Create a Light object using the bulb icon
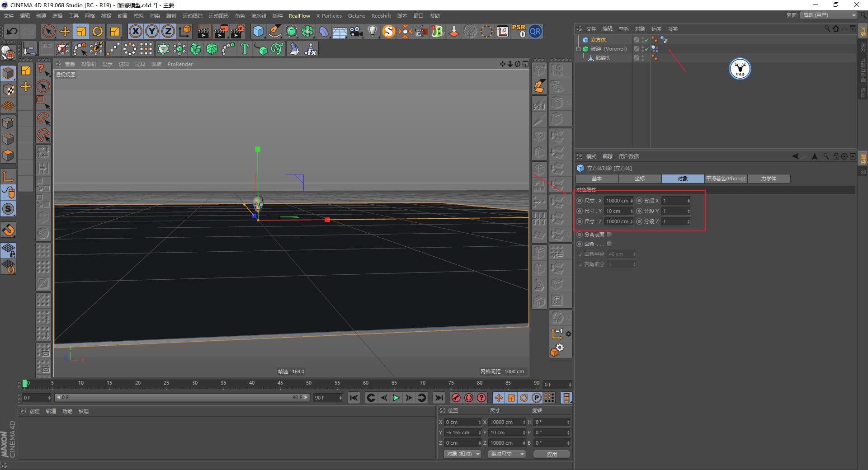This screenshot has width=868, height=470. [372, 31]
